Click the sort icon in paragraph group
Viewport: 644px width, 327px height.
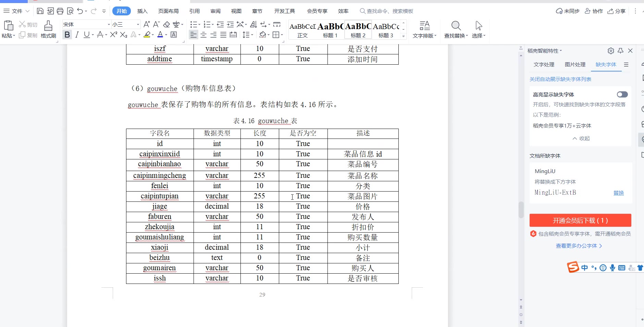tap(253, 24)
